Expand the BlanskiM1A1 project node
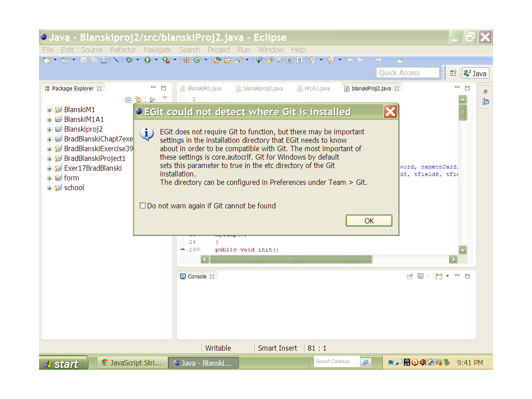 [50, 120]
